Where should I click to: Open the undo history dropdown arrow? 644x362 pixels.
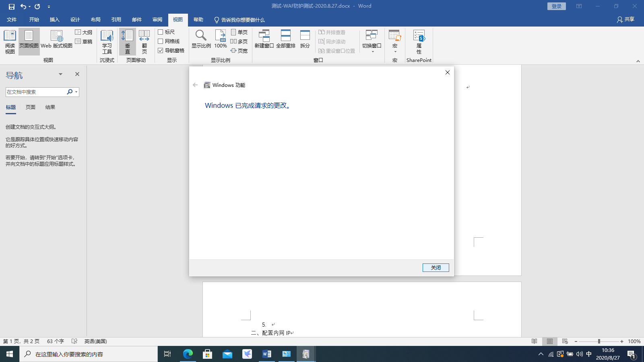click(29, 7)
